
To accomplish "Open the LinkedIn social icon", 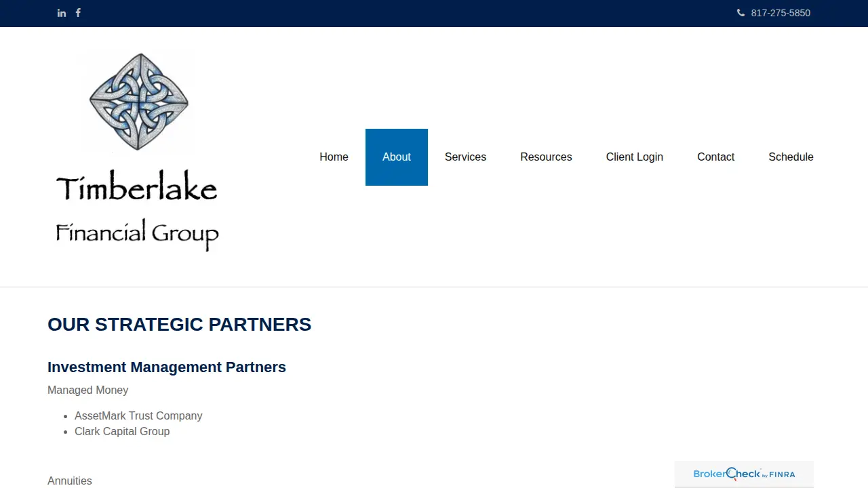I will [62, 13].
